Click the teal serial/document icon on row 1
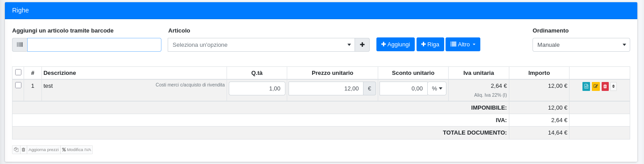This screenshot has width=644, height=164. pos(586,86)
